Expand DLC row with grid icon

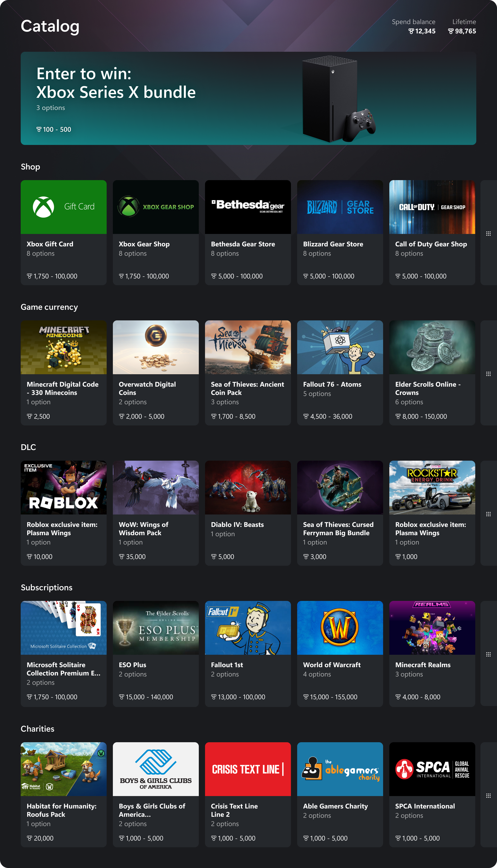[488, 514]
